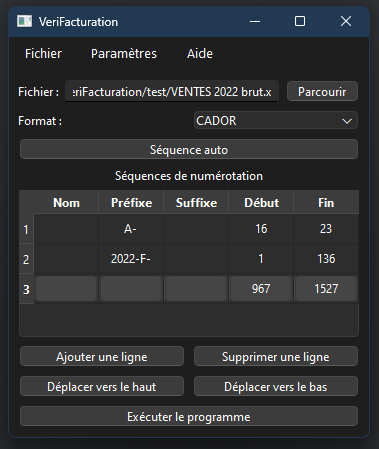Select the Début column header
This screenshot has width=379, height=449.
coord(261,202)
